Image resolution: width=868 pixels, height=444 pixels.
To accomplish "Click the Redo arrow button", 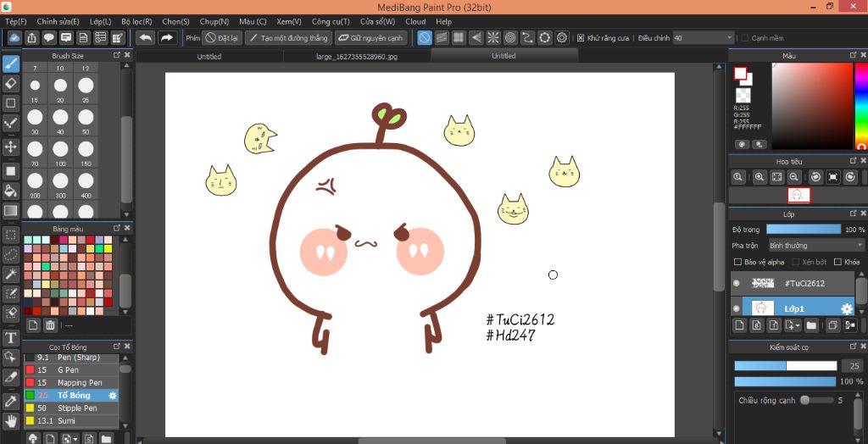I will [166, 37].
